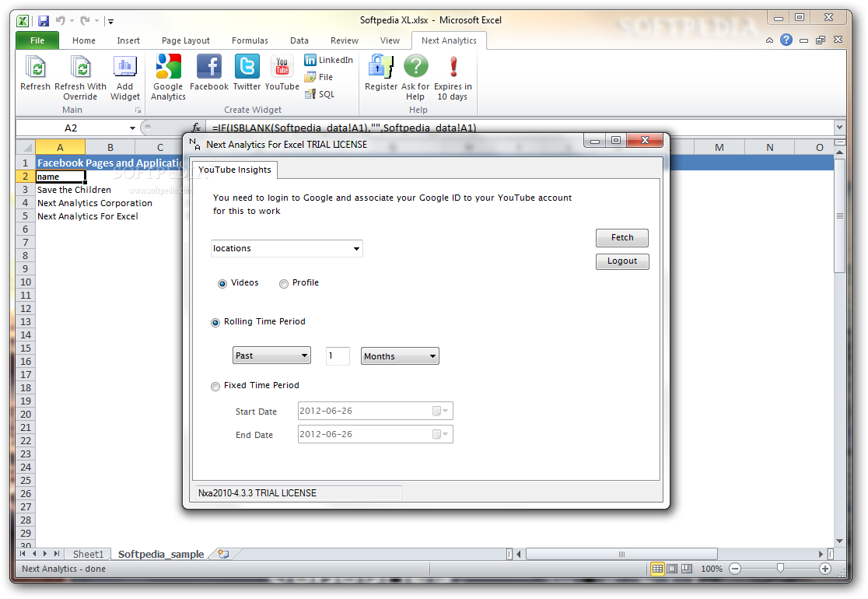Customize Quick Access Toolbar dropdown
Viewport: 868px width, 599px height.
[x=110, y=22]
